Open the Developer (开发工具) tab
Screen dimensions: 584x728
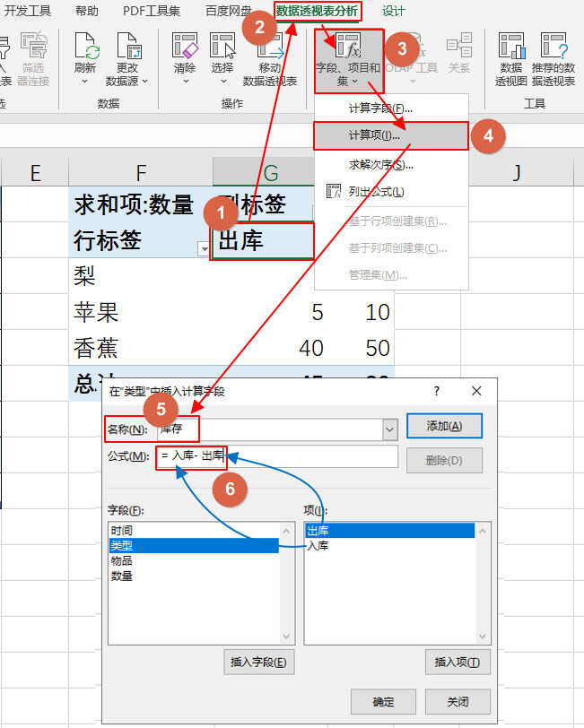pos(27,11)
